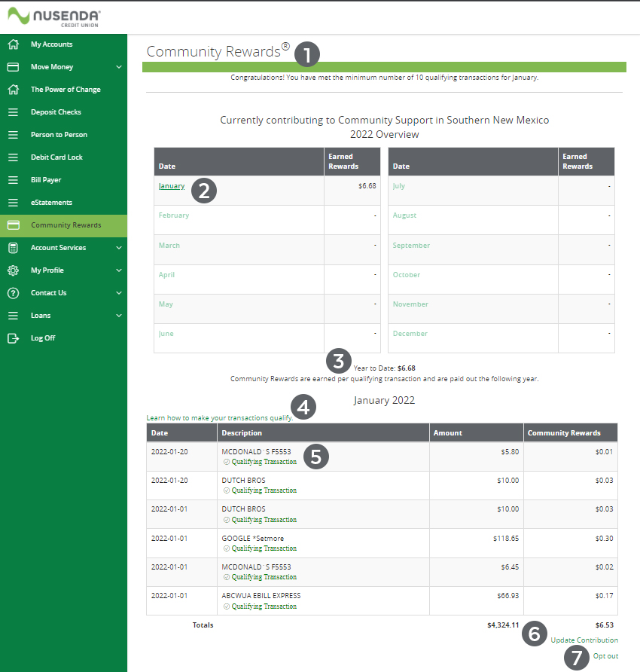
Task: Click the card icon beside Move Money
Action: click(x=14, y=67)
